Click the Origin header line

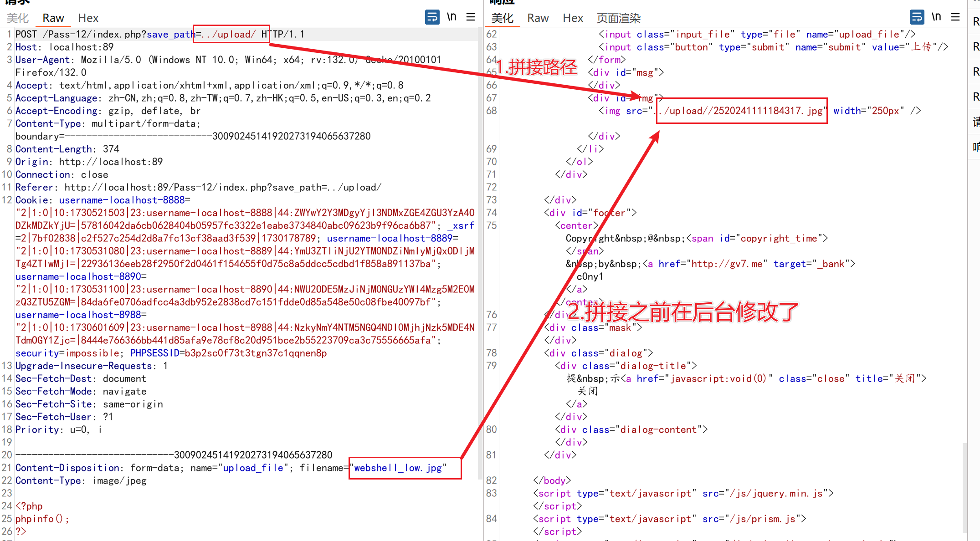pyautogui.click(x=89, y=162)
